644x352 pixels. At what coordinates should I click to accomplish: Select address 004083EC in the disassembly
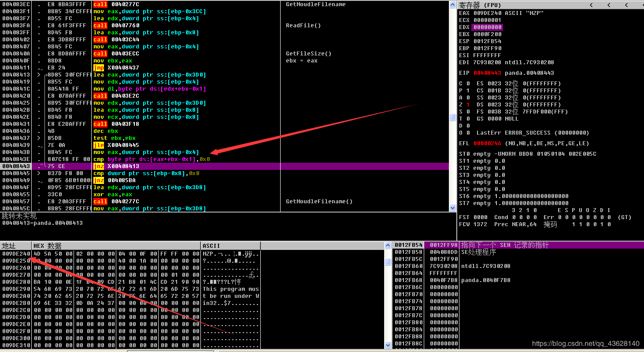16,4
